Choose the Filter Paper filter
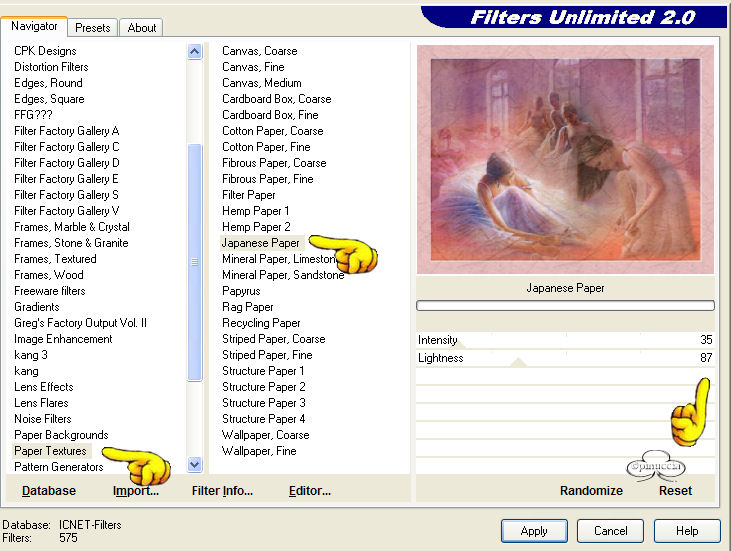The width and height of the screenshot is (731, 551). 248,194
